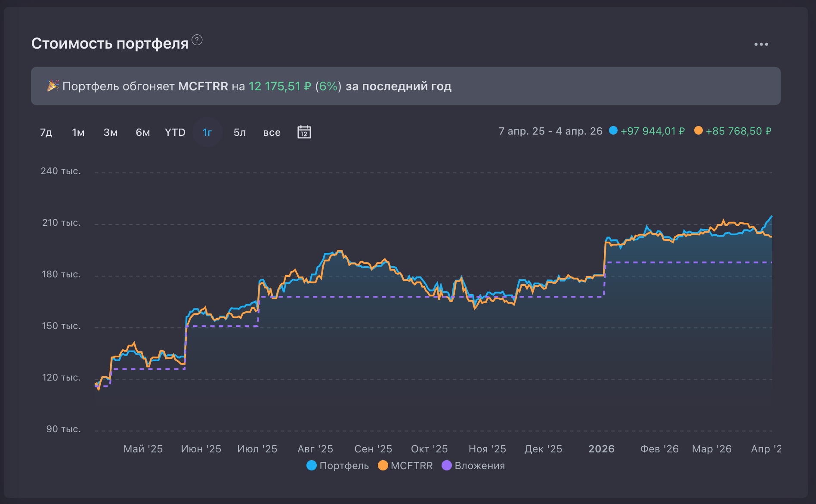Switch chart to 3м period
816x504 pixels.
tap(111, 132)
